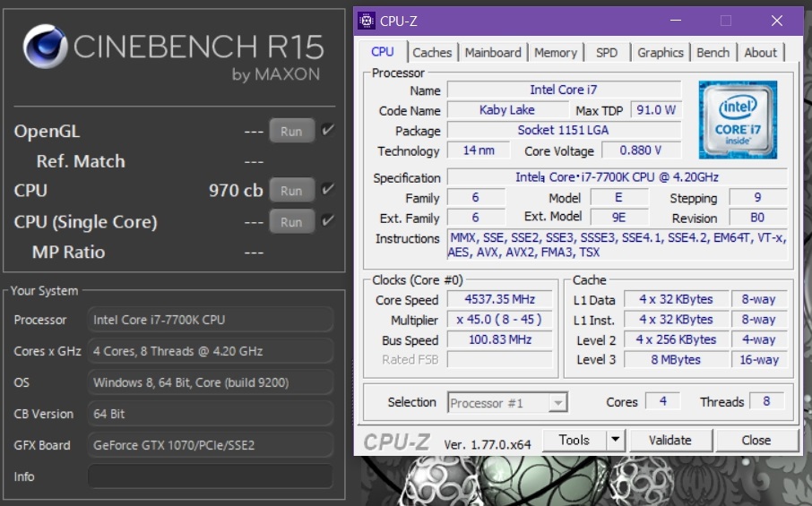The height and width of the screenshot is (506, 812).
Task: Go to the SPD tab
Action: point(607,53)
